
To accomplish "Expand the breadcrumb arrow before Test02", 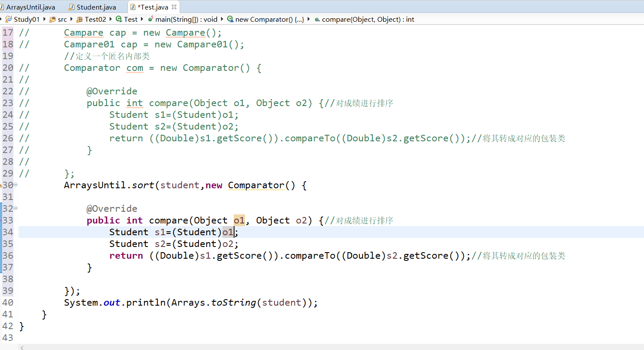I will click(72, 19).
